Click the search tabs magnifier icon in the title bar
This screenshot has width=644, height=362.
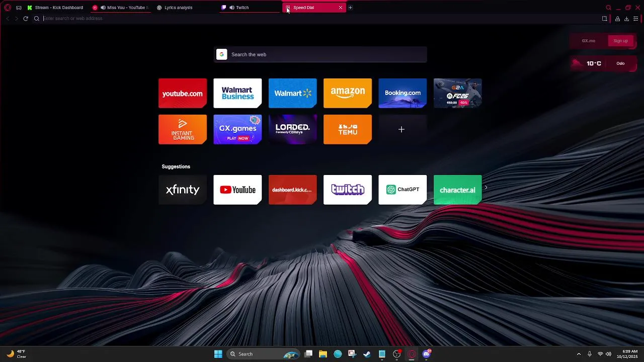608,8
